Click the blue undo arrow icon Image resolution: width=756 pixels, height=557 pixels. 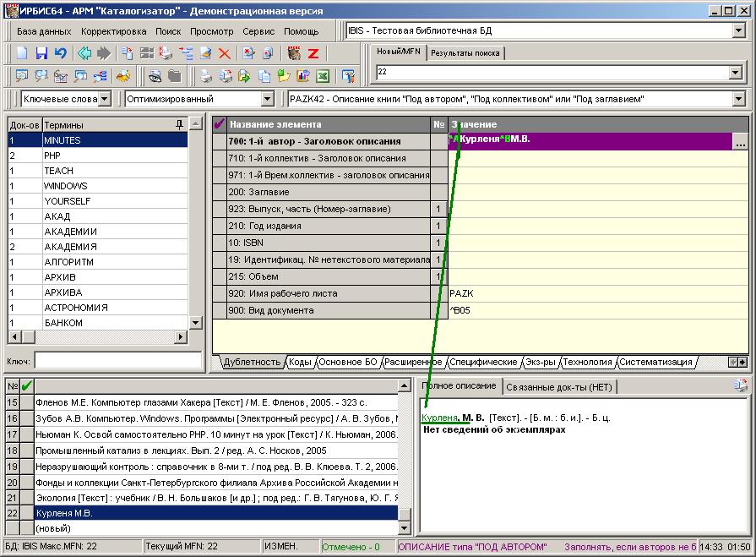[x=60, y=53]
